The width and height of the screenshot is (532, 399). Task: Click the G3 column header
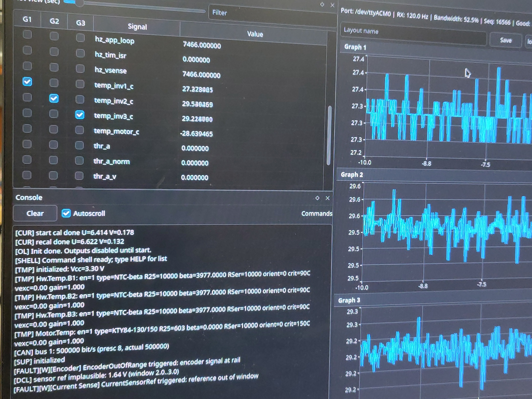pos(81,23)
